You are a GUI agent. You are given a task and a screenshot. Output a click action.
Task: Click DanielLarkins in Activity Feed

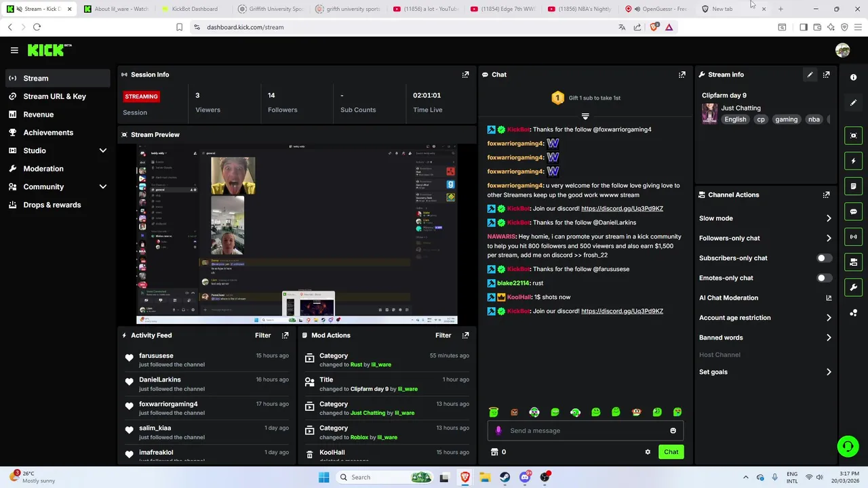[159, 380]
